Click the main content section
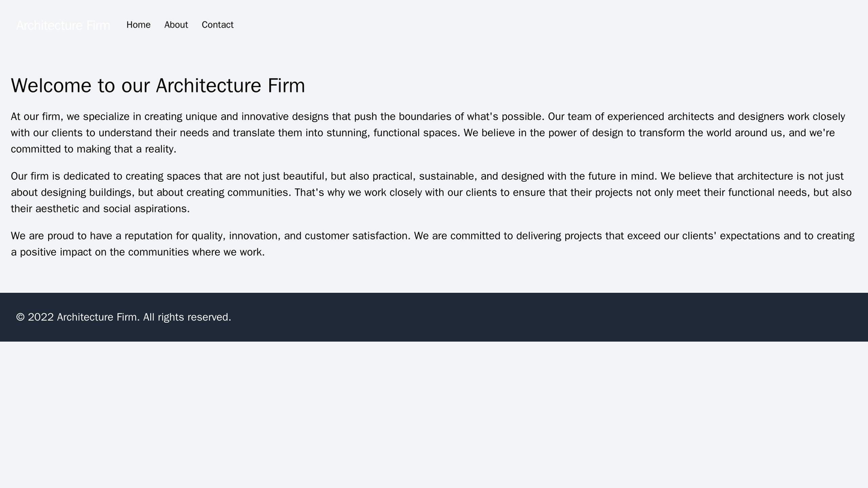Viewport: 868px width, 488px height. [x=432, y=168]
